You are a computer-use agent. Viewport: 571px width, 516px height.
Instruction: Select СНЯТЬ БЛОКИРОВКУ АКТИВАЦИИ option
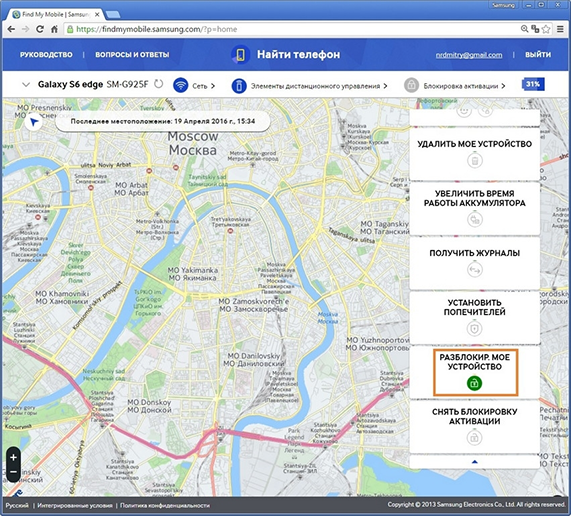[x=474, y=417]
